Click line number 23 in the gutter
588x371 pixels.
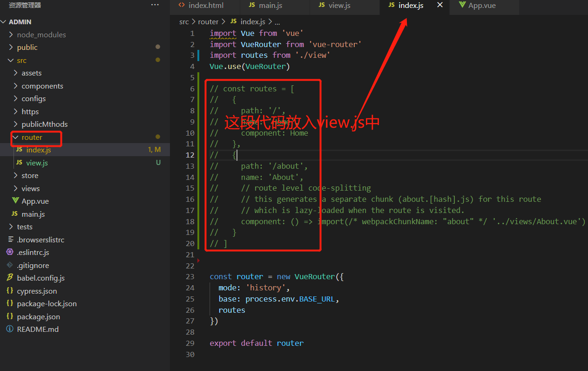tap(190, 276)
